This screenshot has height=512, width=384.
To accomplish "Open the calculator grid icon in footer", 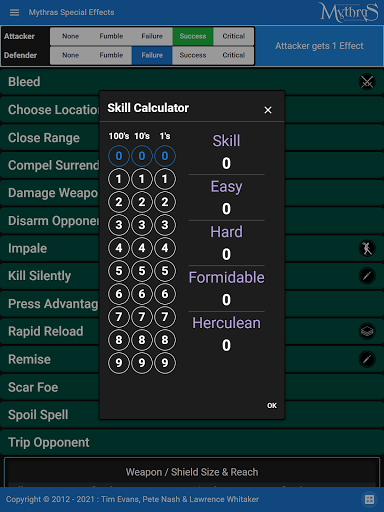I will [x=369, y=499].
